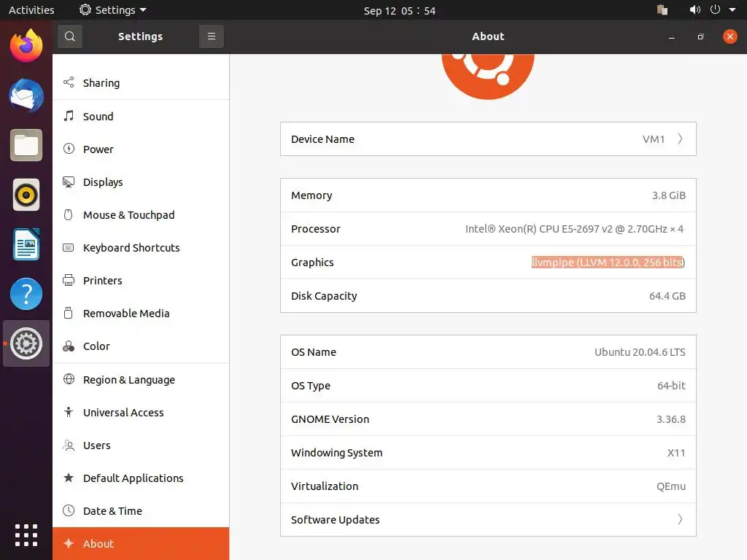Open the Universal Access panel label

(x=123, y=413)
